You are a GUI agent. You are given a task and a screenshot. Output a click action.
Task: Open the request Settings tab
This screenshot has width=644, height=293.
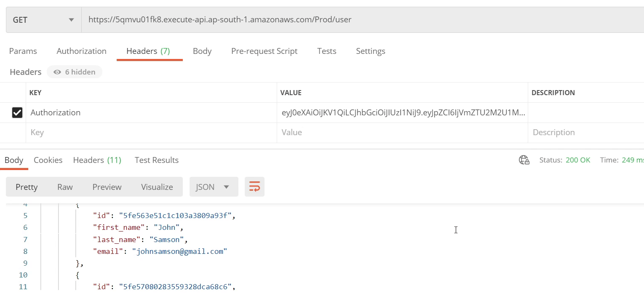tap(370, 51)
